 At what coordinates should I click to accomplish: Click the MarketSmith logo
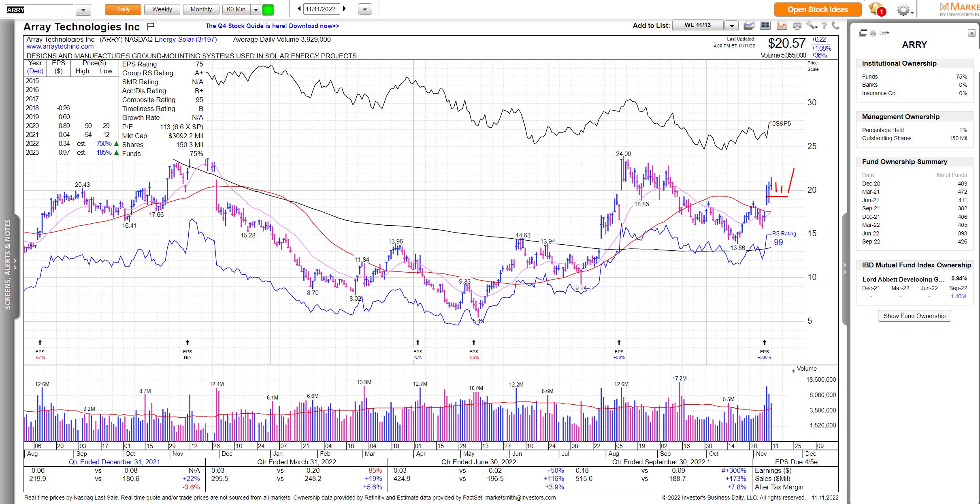click(x=959, y=9)
